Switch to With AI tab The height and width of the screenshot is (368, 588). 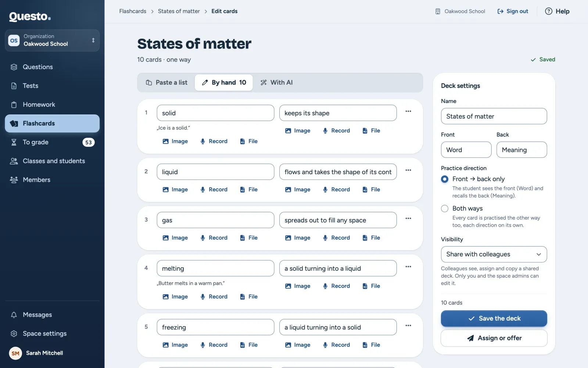(276, 82)
